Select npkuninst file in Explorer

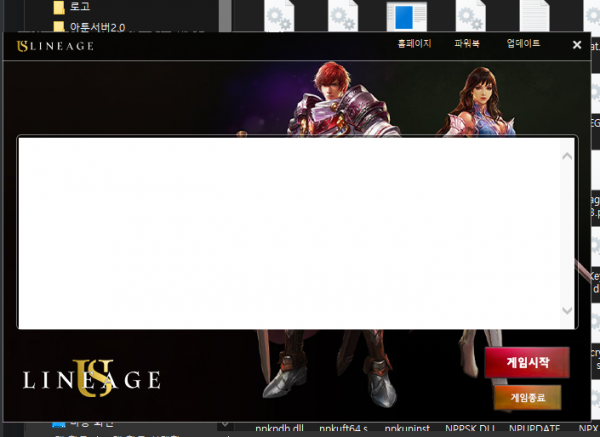click(407, 429)
